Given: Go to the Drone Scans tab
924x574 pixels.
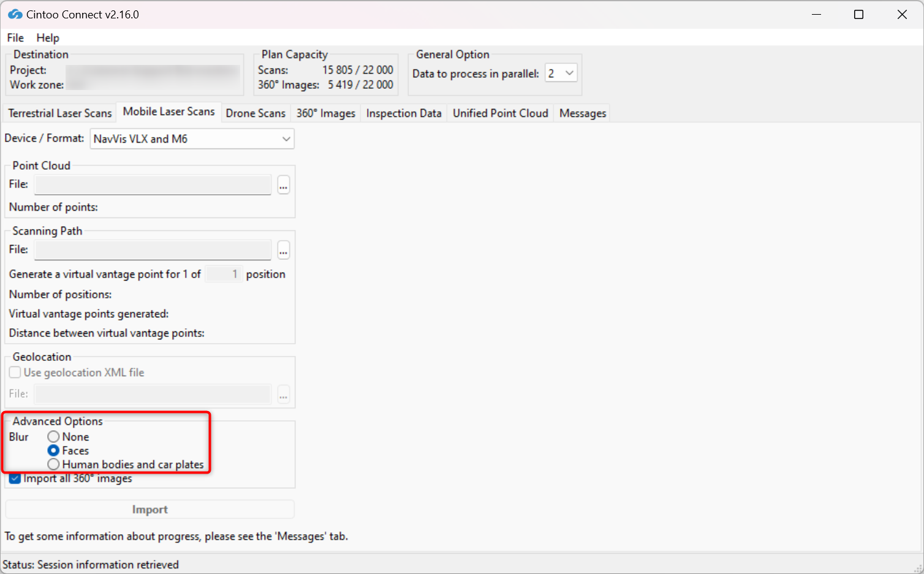Looking at the screenshot, I should coord(256,113).
